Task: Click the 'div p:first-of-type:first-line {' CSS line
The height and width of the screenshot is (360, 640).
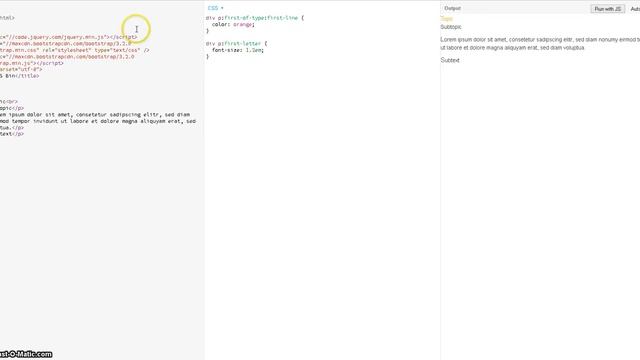Action: [255, 18]
